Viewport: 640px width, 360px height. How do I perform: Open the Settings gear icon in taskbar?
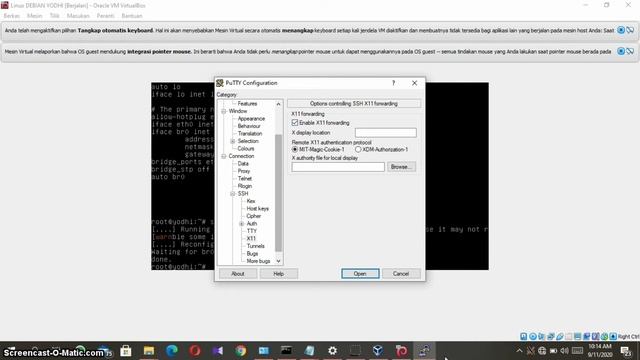point(333,351)
